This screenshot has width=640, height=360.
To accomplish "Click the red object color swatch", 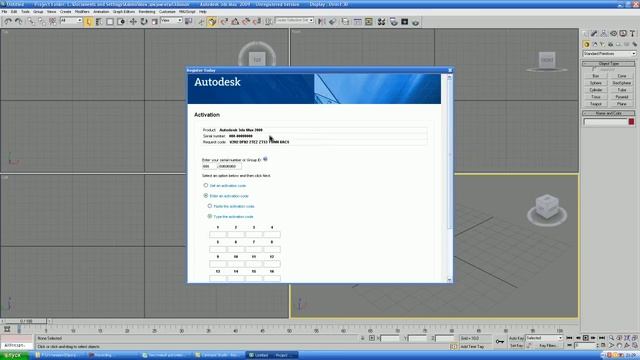I will point(631,122).
